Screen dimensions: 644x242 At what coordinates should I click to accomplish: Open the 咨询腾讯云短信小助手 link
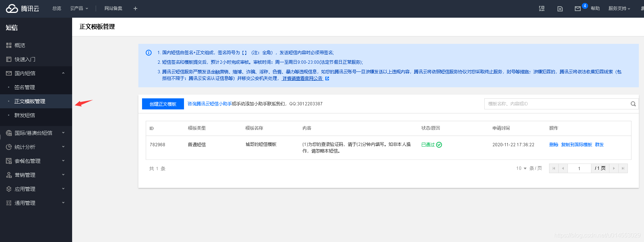(209, 104)
